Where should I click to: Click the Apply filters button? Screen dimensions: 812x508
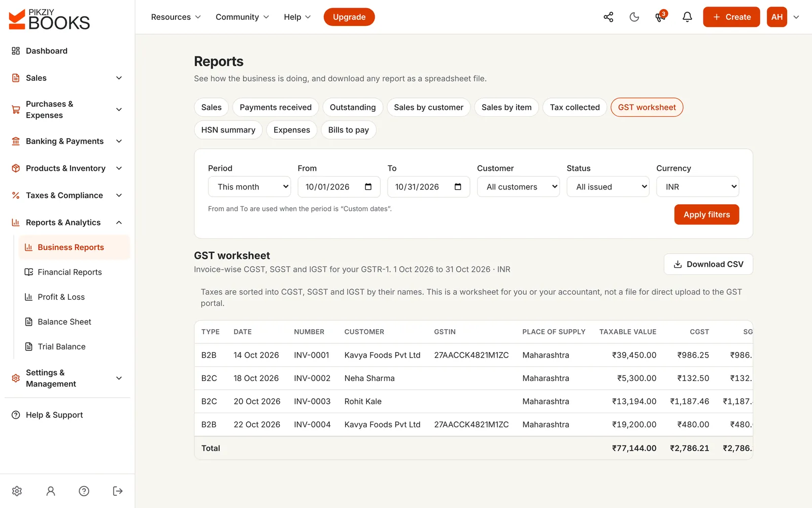(x=706, y=214)
